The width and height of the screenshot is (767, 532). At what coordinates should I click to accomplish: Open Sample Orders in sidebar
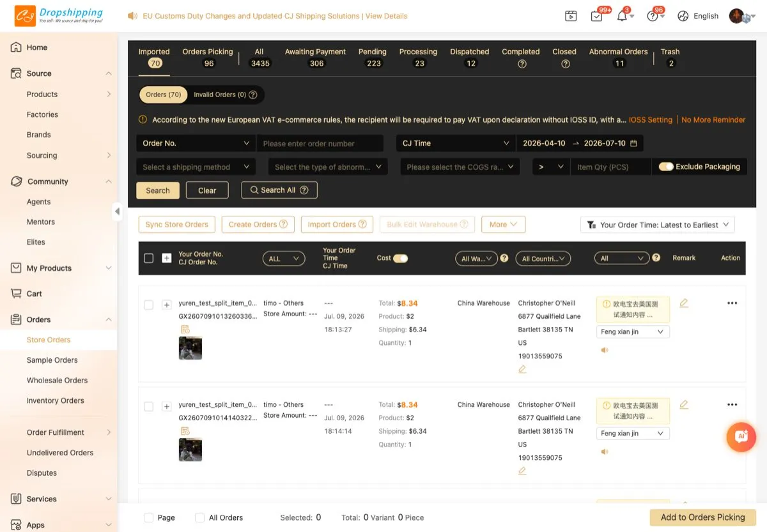[52, 360]
